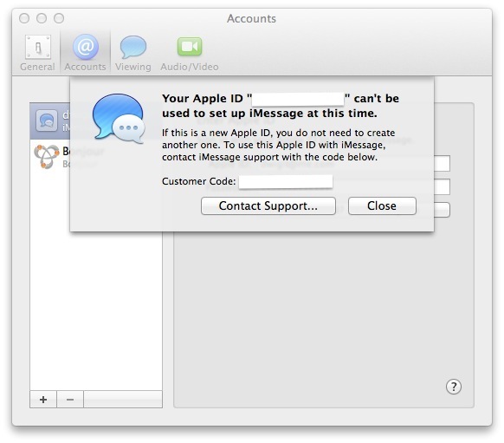Screen dimensions: 504x443
Task: Dismiss the dialog with the Close button
Action: click(x=382, y=206)
